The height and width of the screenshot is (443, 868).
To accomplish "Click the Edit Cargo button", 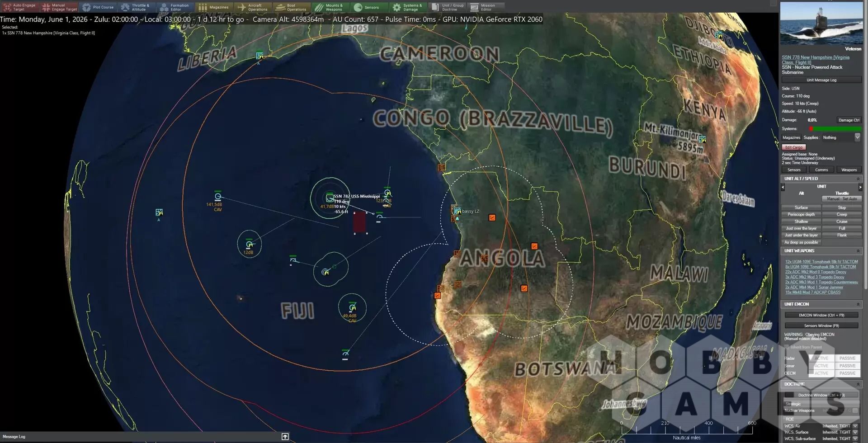I will [x=793, y=147].
